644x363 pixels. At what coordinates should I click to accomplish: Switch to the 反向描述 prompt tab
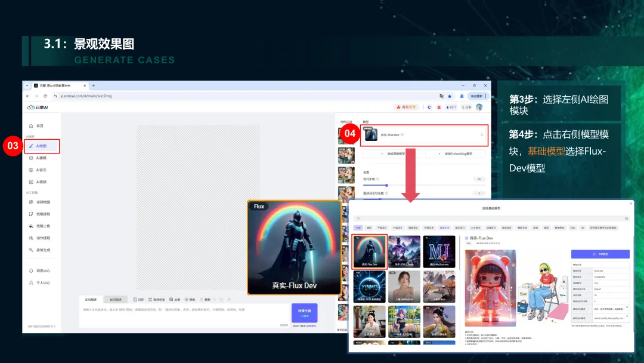point(116,299)
